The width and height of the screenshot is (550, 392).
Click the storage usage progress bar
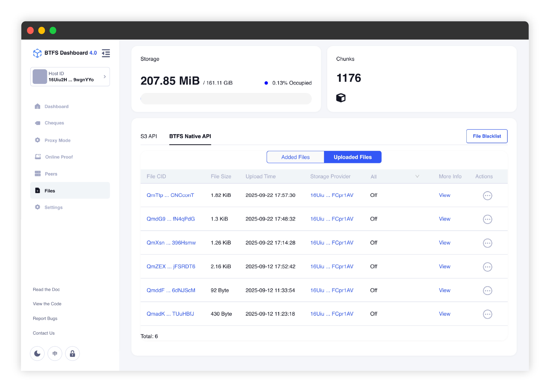(226, 99)
